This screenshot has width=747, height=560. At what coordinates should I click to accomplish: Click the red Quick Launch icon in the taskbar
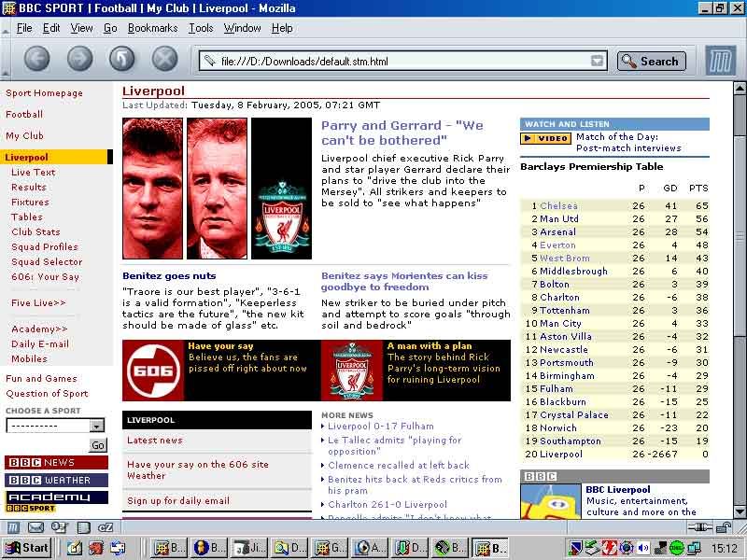[x=96, y=548]
